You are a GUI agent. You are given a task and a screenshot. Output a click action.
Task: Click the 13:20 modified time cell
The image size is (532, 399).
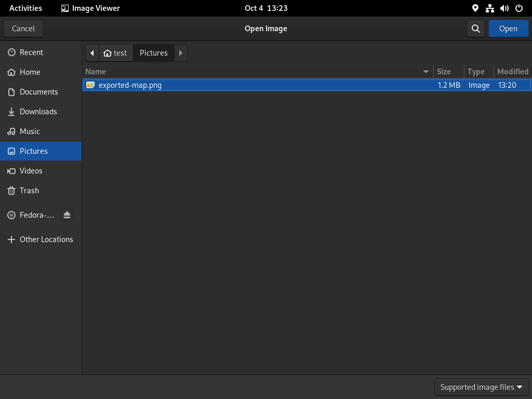[507, 85]
